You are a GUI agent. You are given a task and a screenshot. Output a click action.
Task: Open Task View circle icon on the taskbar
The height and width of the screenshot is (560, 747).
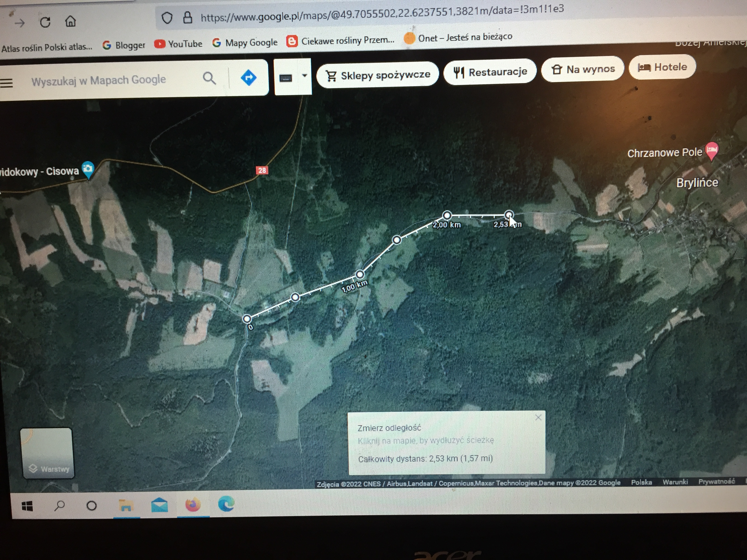pyautogui.click(x=92, y=506)
